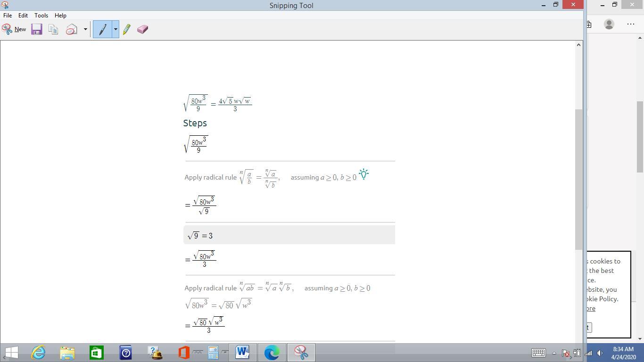Click the 'Steps' heading text
The height and width of the screenshot is (362, 644).
click(195, 123)
